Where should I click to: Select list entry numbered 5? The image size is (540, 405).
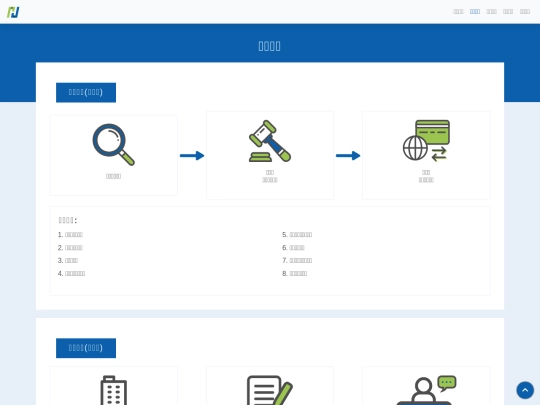click(x=297, y=235)
